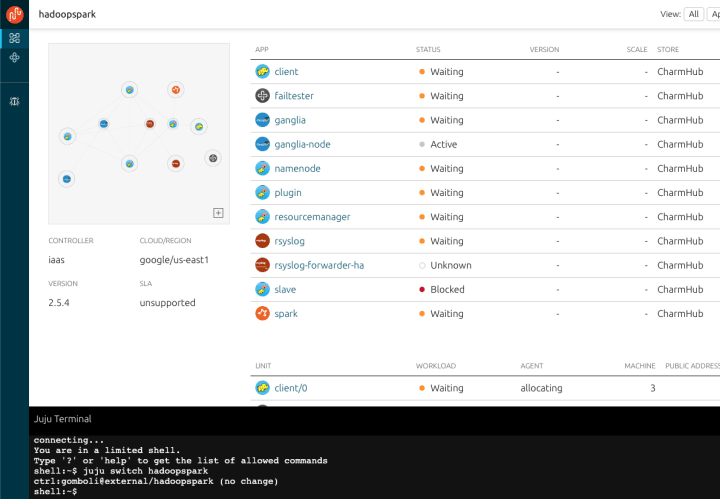Click the resourcemanager app icon

point(262,217)
